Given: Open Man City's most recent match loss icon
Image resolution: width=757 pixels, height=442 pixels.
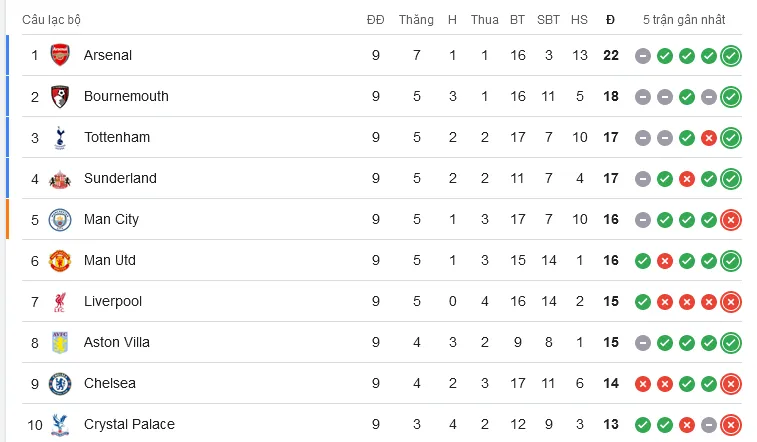Looking at the screenshot, I should (x=731, y=220).
